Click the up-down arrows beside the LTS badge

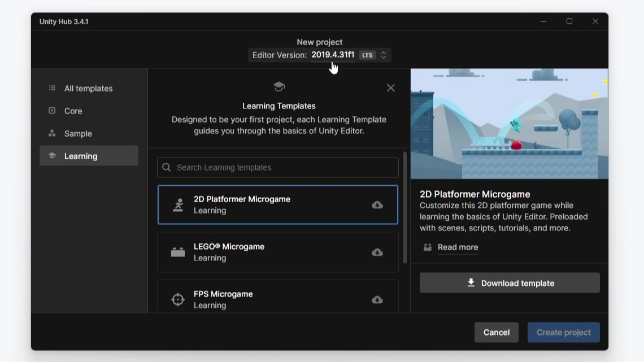click(x=384, y=55)
